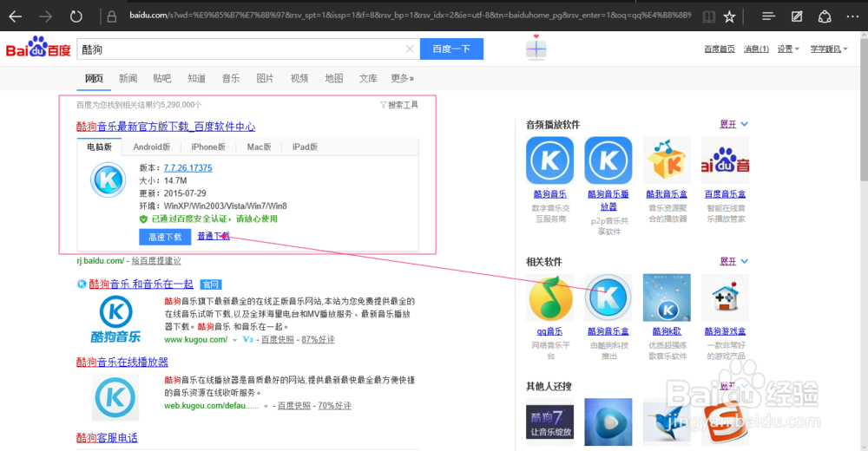This screenshot has height=451, width=868.
Task: Open 搜索工具 filter
Action: 399,105
